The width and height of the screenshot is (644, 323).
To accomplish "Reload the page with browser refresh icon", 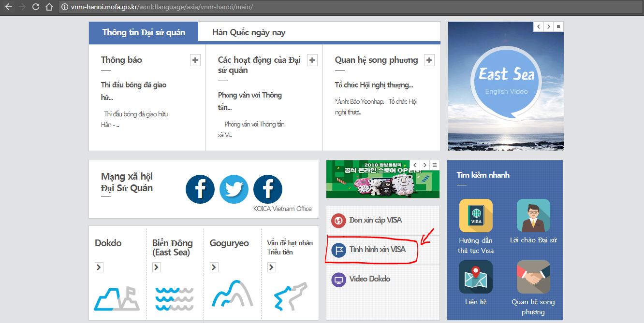I will [x=35, y=7].
